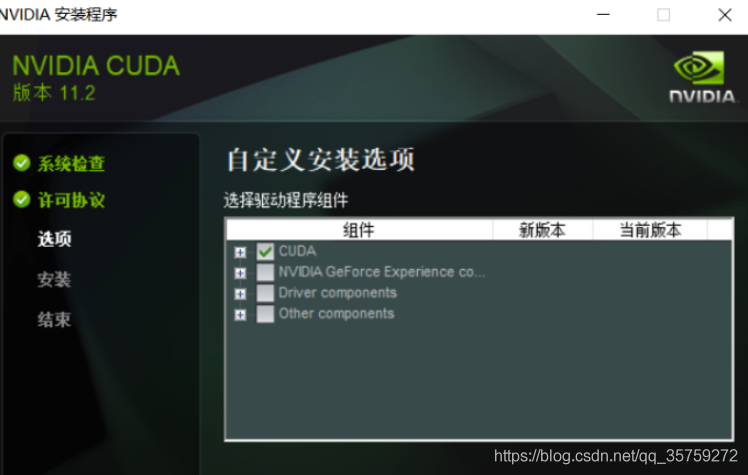
Task: Uncheck the CUDA component checkbox
Action: click(265, 252)
